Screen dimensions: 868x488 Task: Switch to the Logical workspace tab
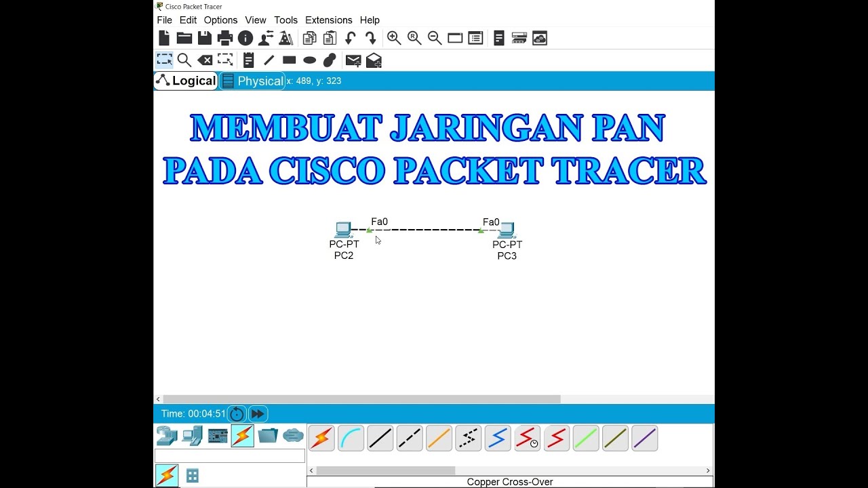point(186,81)
